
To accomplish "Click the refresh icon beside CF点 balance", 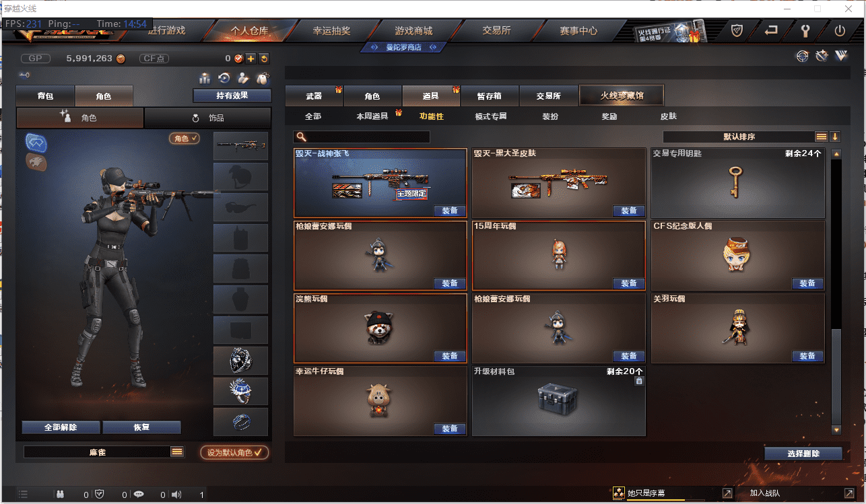I will 264,59.
